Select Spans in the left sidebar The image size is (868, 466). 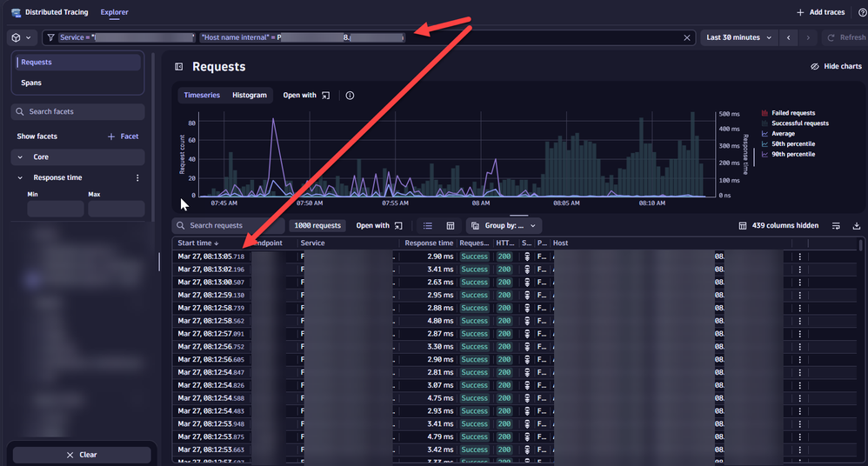point(31,83)
